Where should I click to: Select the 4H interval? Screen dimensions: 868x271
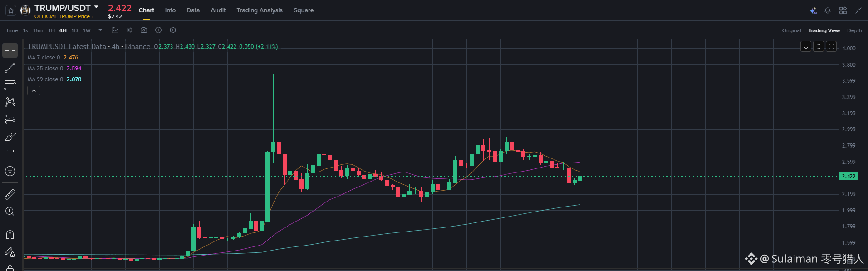pyautogui.click(x=63, y=30)
